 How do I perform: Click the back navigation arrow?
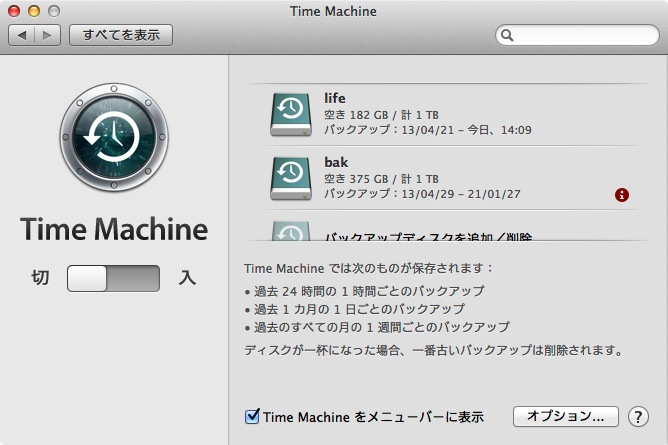pyautogui.click(x=23, y=35)
